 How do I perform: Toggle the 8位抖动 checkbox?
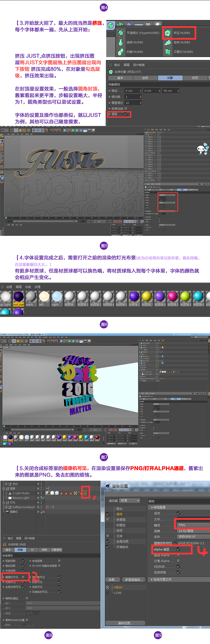coord(178,566)
